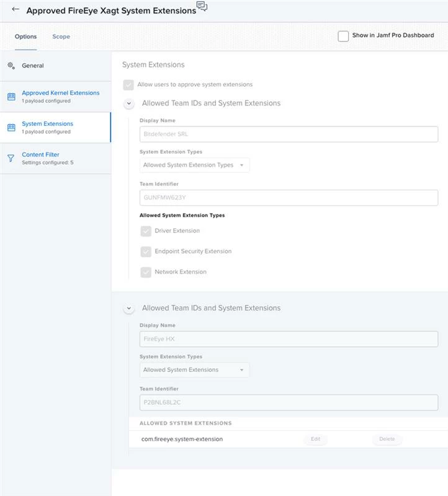Enable Show in Jamf Pro Dashboard checkbox
Image resolution: width=448 pixels, height=496 pixels.
[x=343, y=36]
